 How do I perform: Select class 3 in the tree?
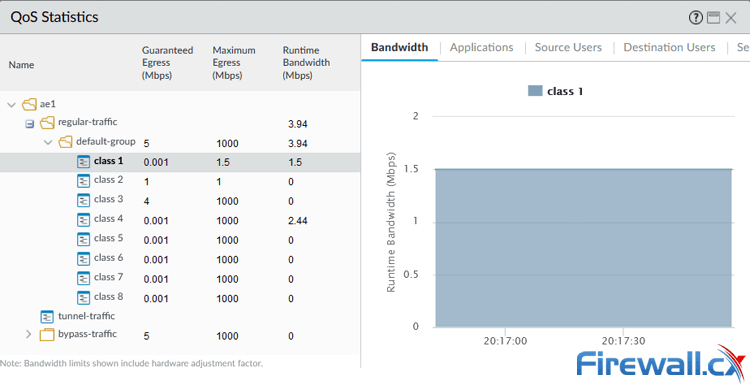109,199
